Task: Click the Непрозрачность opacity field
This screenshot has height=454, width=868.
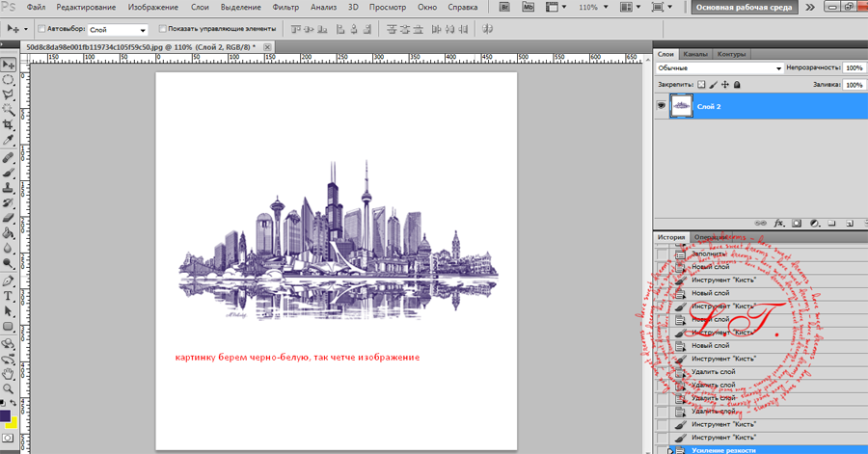Action: point(854,67)
